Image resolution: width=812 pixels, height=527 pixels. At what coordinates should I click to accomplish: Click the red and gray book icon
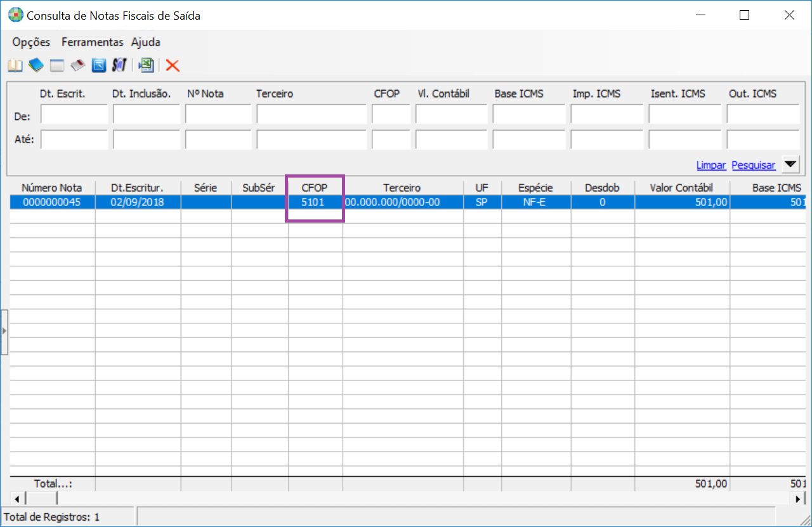pyautogui.click(x=77, y=65)
